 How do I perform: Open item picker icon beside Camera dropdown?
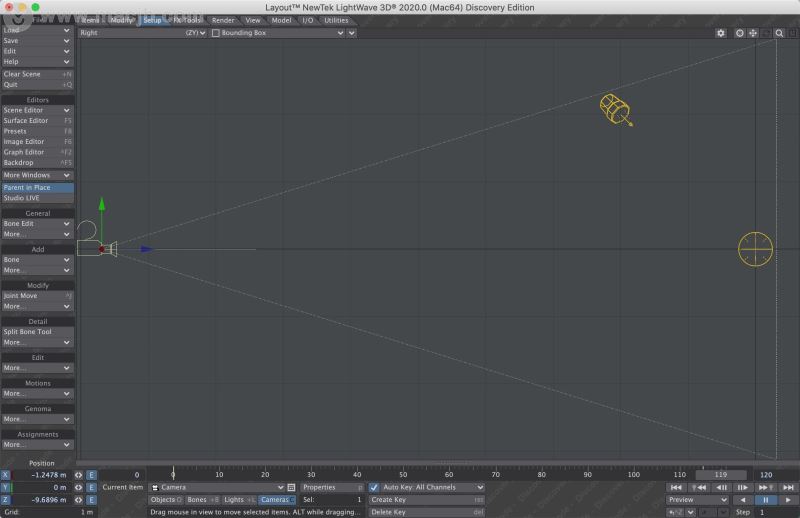pyautogui.click(x=291, y=487)
